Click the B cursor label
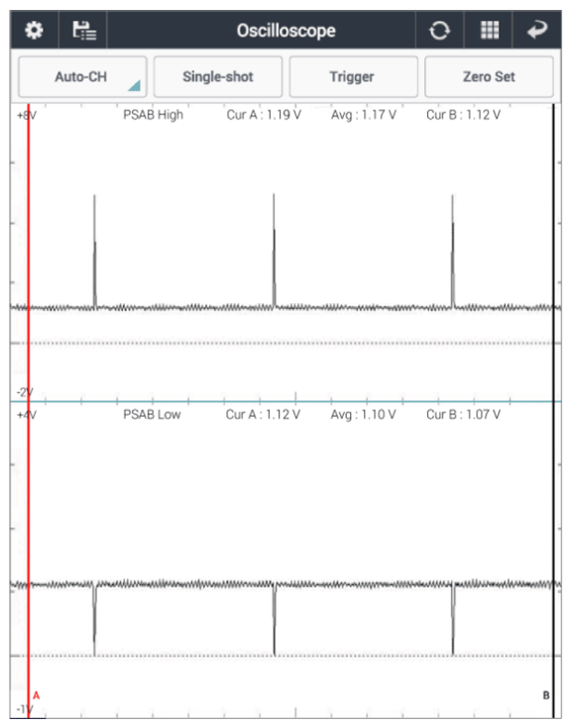 546,695
